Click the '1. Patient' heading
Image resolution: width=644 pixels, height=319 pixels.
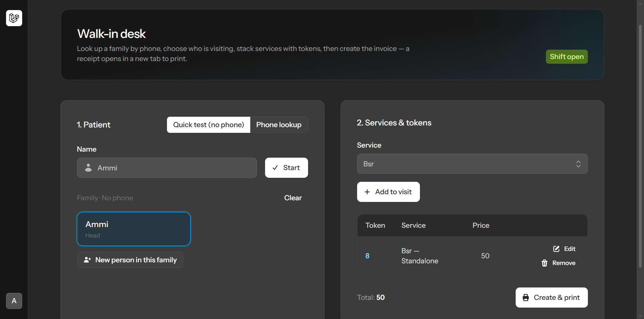click(93, 125)
